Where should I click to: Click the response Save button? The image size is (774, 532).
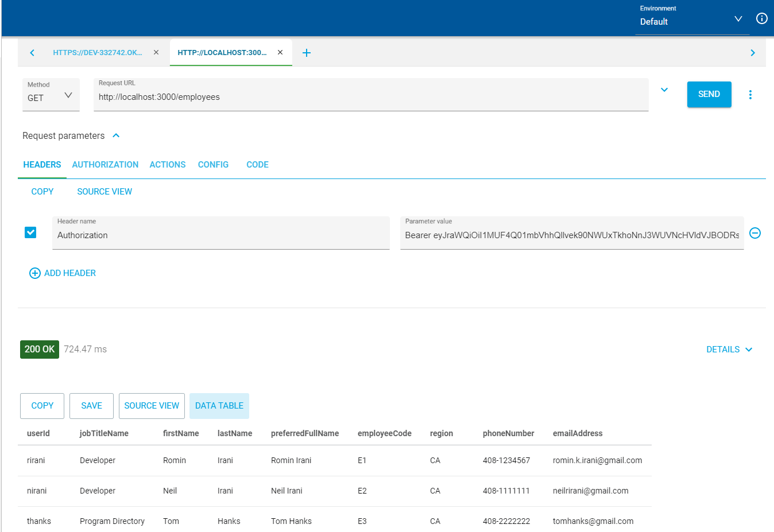click(x=91, y=406)
